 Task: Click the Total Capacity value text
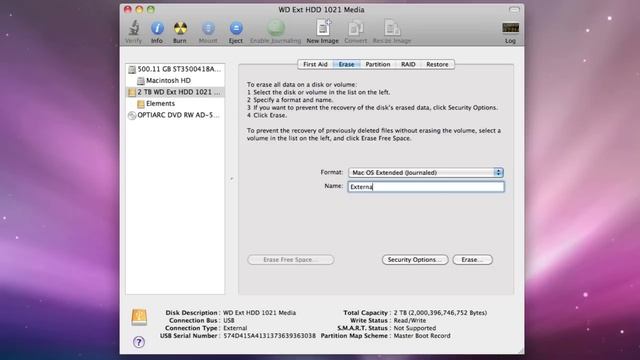440,313
